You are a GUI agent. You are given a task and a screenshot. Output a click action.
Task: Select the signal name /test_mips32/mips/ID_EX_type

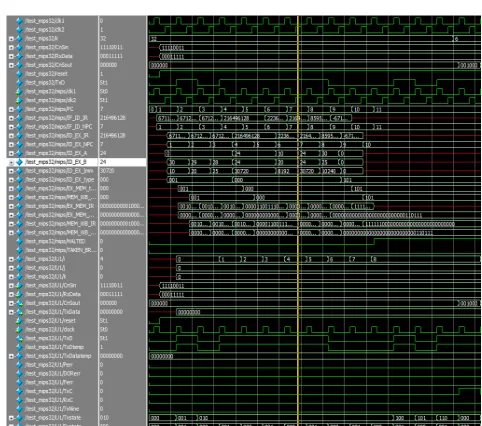click(60, 180)
